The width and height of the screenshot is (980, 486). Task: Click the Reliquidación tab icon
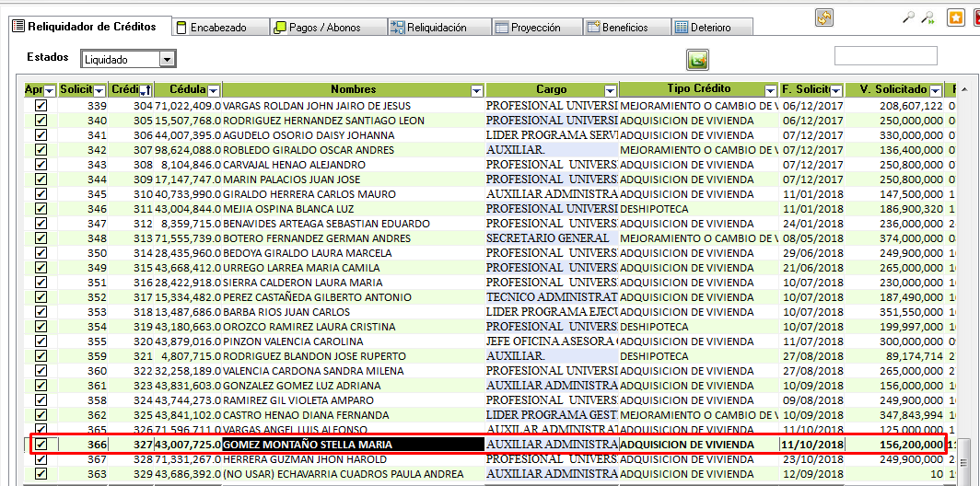tap(398, 28)
